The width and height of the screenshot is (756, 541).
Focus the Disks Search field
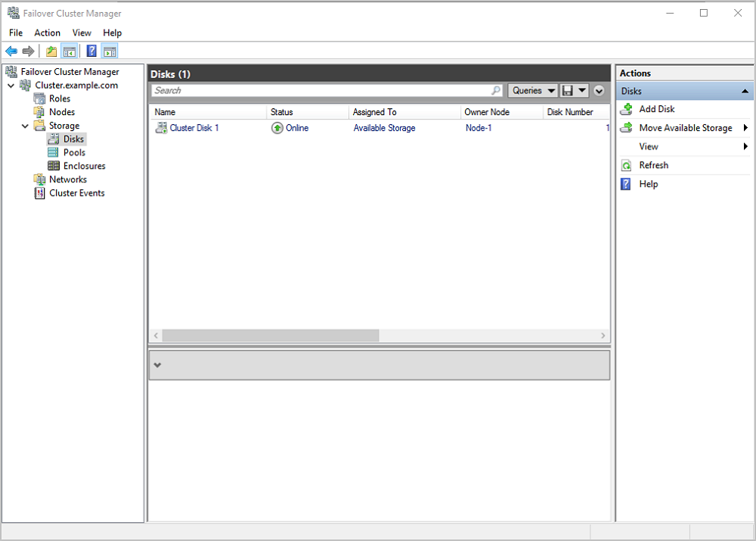pos(327,90)
